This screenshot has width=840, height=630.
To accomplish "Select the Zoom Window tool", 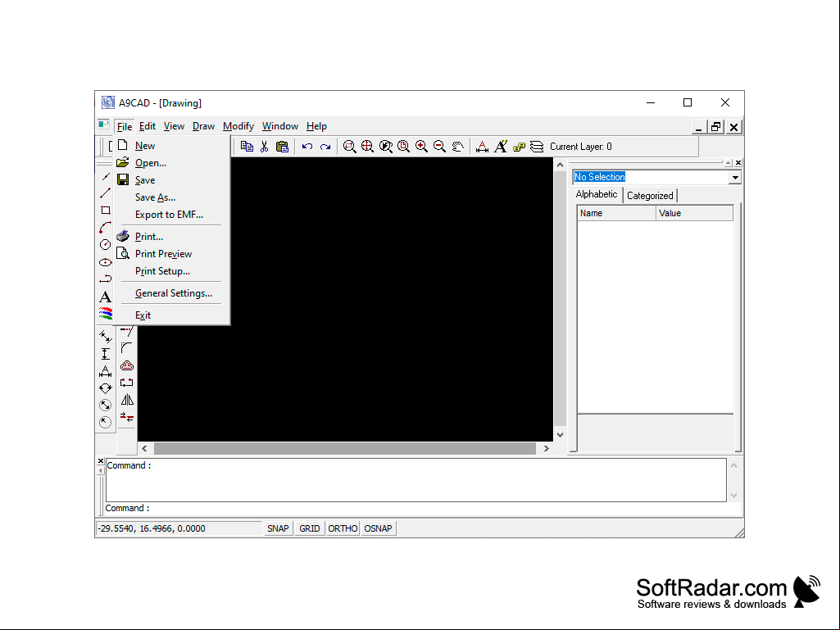I will coord(349,147).
